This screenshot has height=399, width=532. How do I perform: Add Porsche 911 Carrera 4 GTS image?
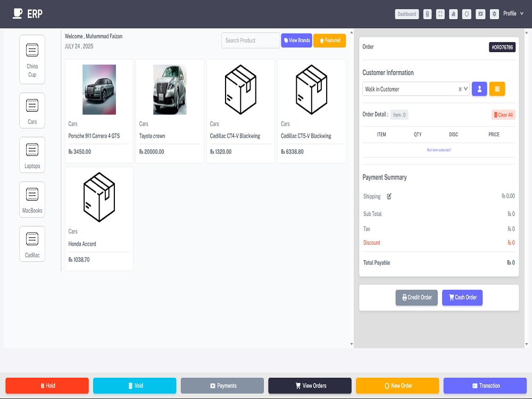coord(99,89)
